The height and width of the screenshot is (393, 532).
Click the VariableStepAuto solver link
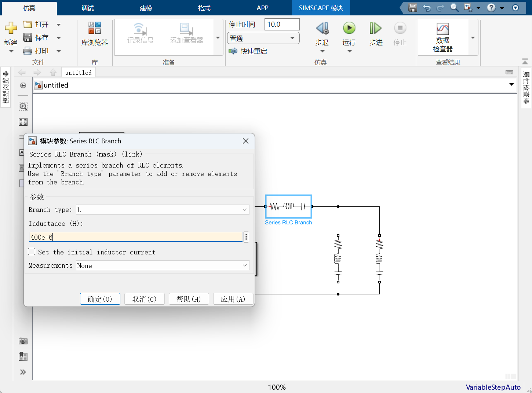click(493, 387)
